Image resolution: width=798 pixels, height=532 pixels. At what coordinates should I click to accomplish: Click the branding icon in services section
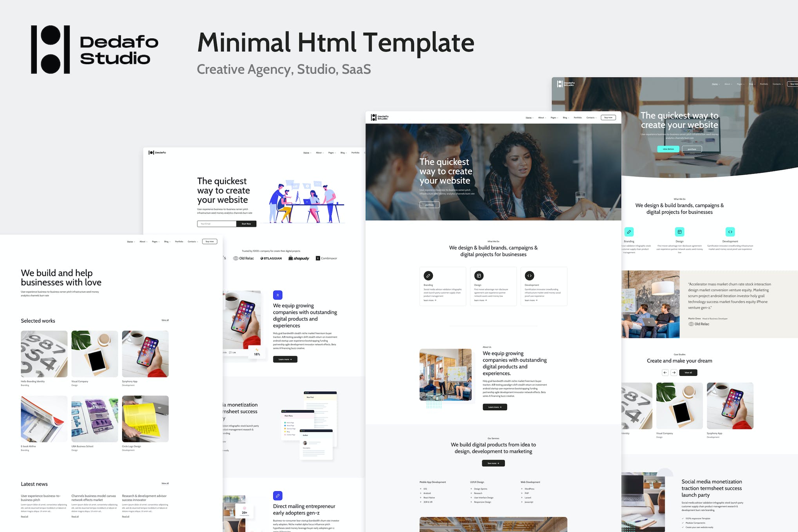(429, 276)
